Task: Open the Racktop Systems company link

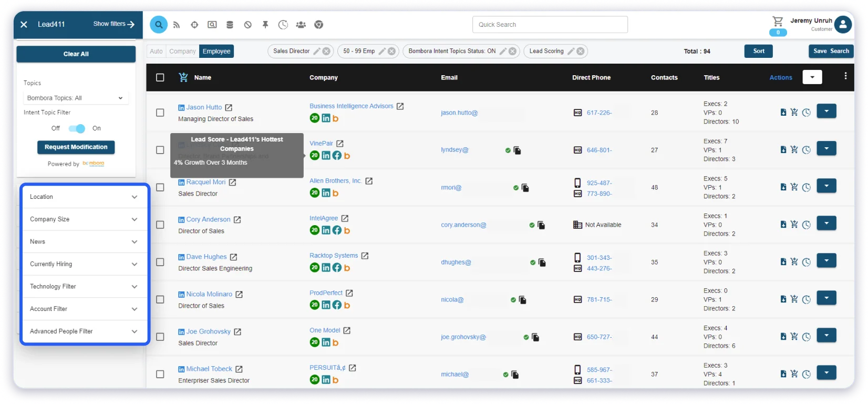Action: click(x=334, y=256)
